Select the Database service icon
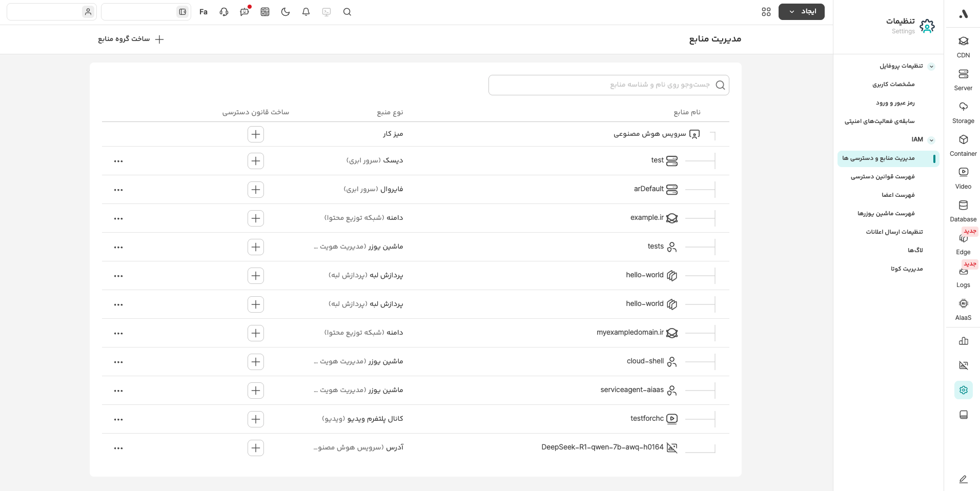 click(x=963, y=210)
